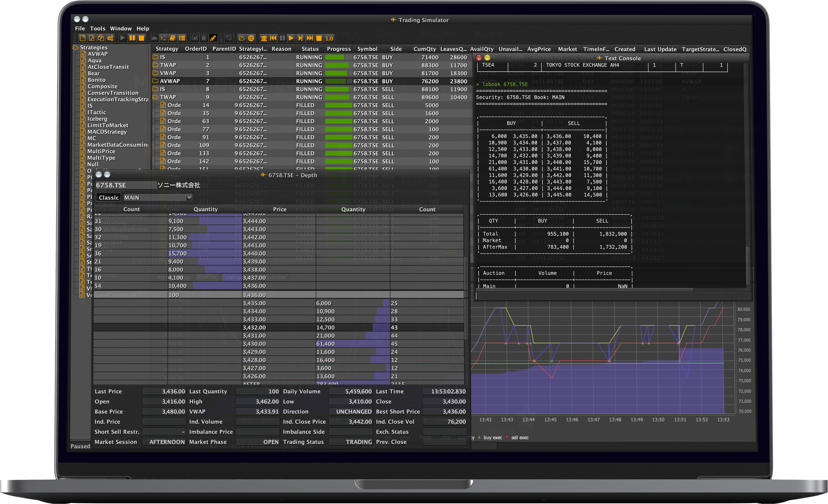Toggle the Classic depth view button
Screen dimensions: 828x504
point(109,198)
